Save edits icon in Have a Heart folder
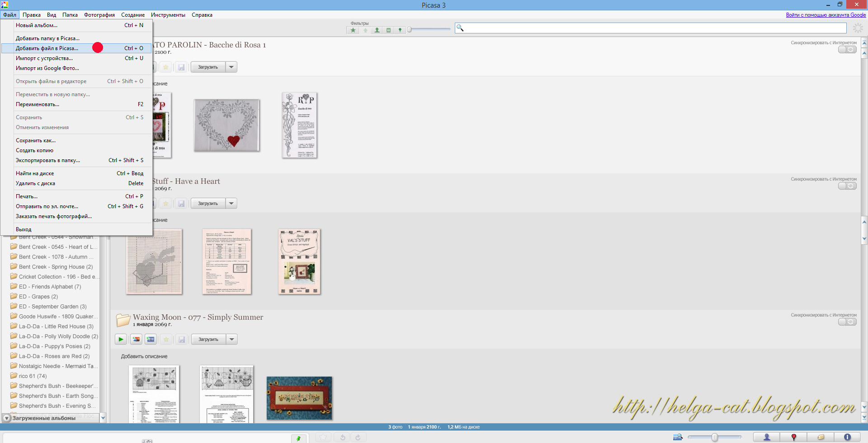 [181, 203]
